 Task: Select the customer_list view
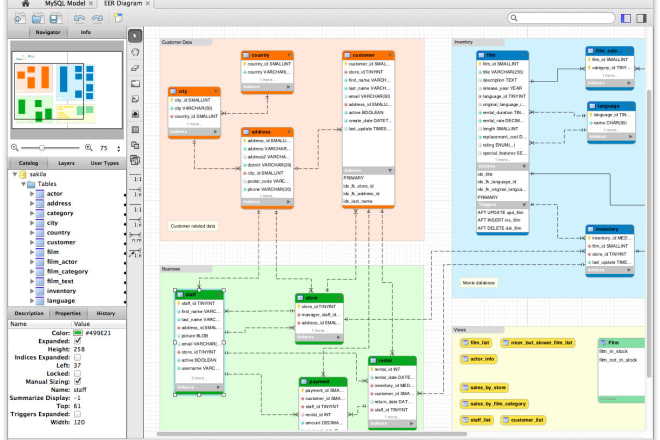click(523, 420)
